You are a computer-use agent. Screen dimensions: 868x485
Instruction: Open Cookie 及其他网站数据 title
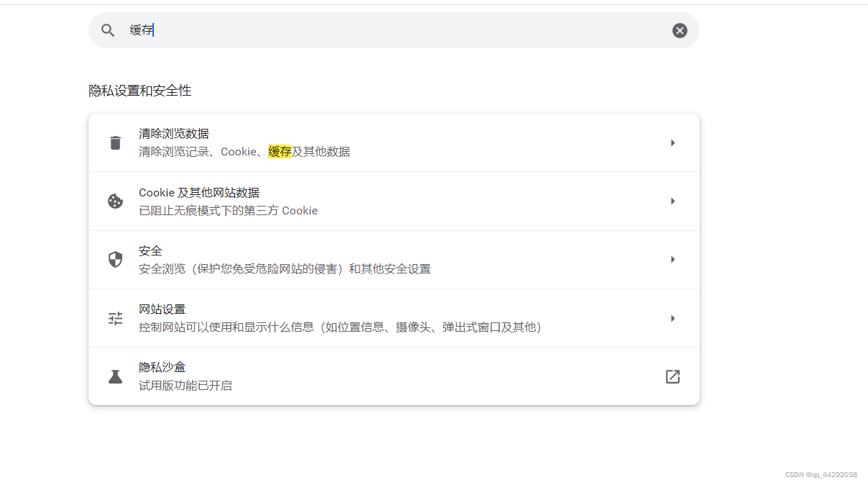pos(199,193)
